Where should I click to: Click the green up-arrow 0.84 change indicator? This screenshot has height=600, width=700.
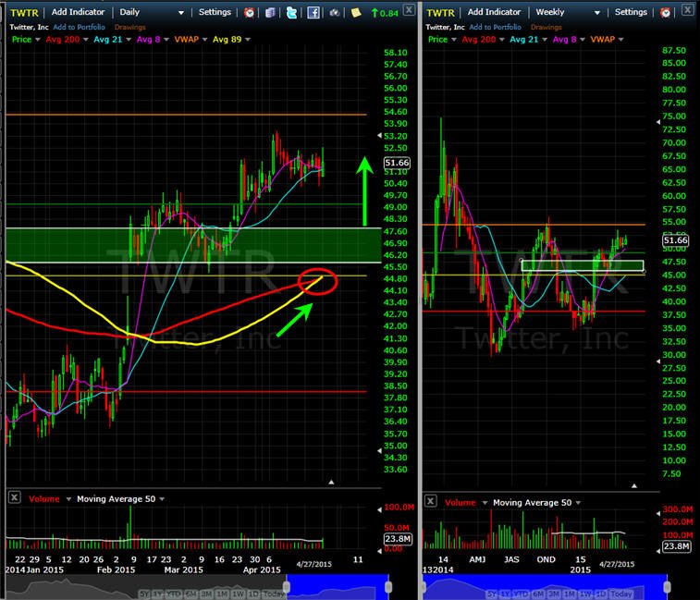click(x=385, y=13)
